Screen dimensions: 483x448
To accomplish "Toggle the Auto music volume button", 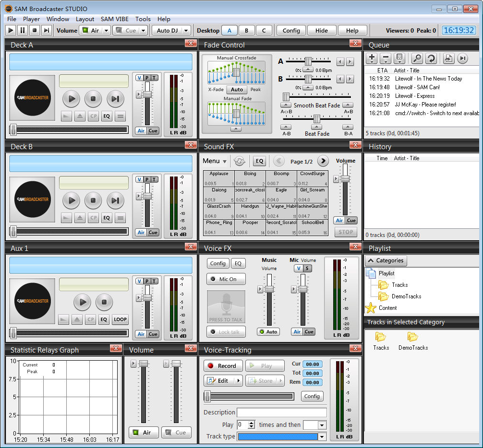I will 268,331.
